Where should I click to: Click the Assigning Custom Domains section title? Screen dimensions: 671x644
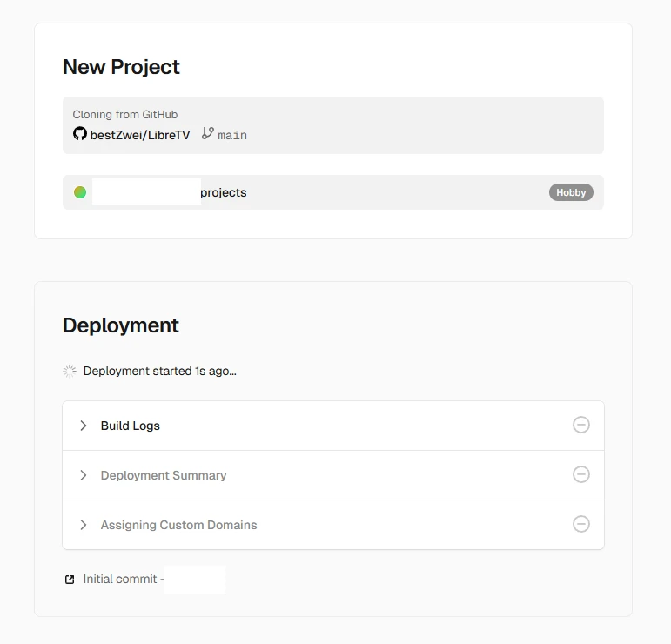(178, 525)
